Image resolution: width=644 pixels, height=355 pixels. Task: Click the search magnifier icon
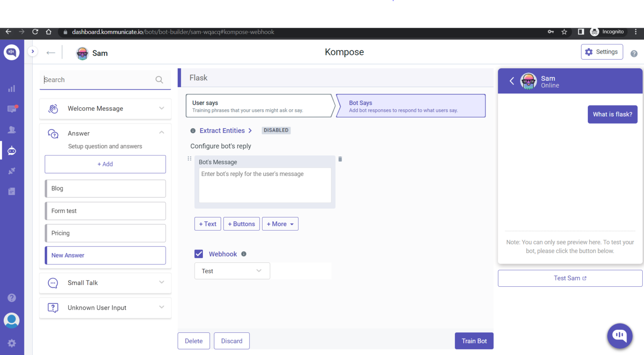coord(159,80)
